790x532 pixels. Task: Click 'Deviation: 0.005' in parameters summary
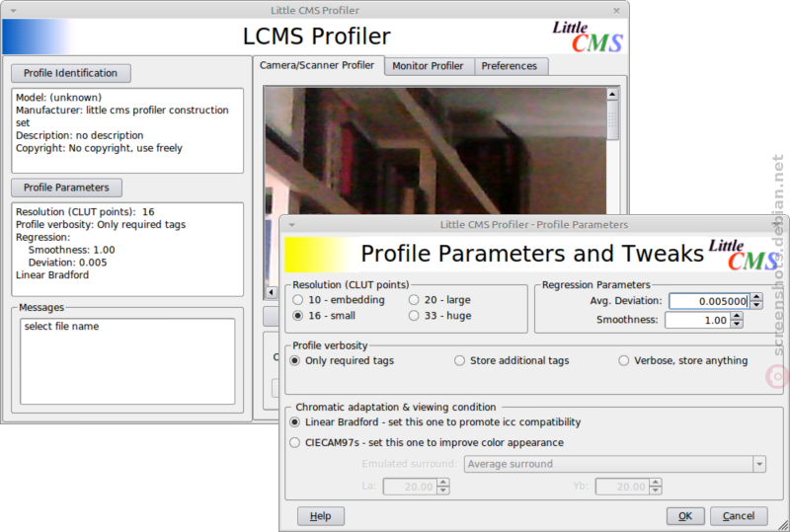click(x=67, y=263)
